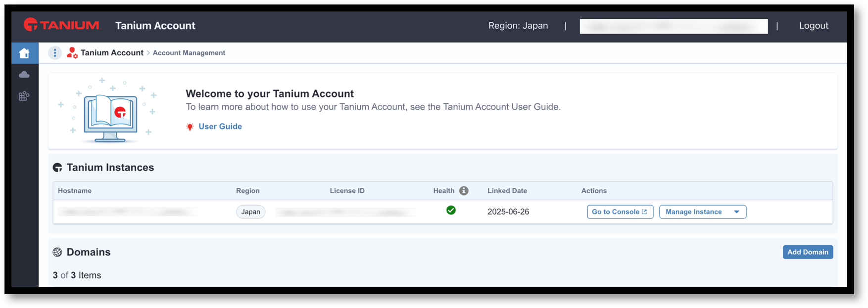868x308 pixels.
Task: Click the Japan region tag
Action: coord(251,212)
